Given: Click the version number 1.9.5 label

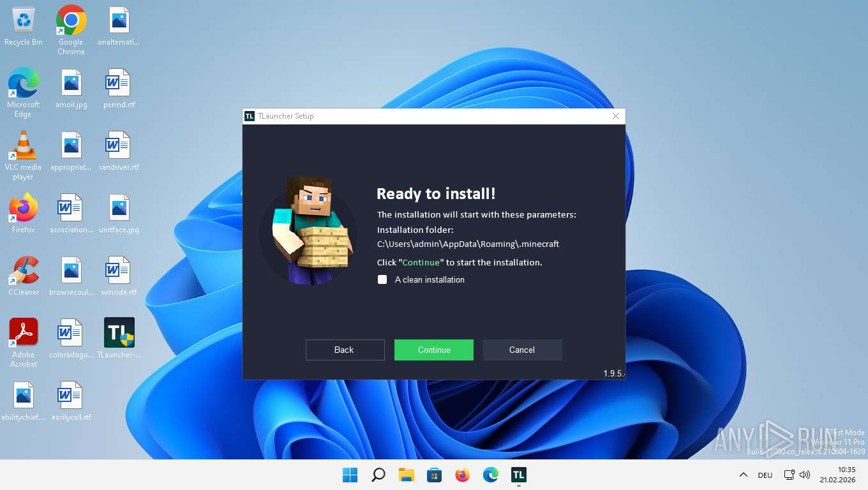Looking at the screenshot, I should click(613, 373).
